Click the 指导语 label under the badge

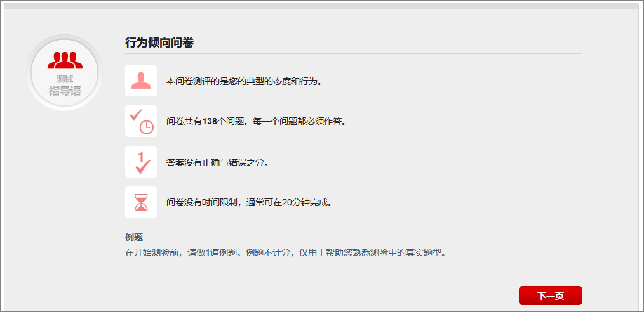click(65, 91)
